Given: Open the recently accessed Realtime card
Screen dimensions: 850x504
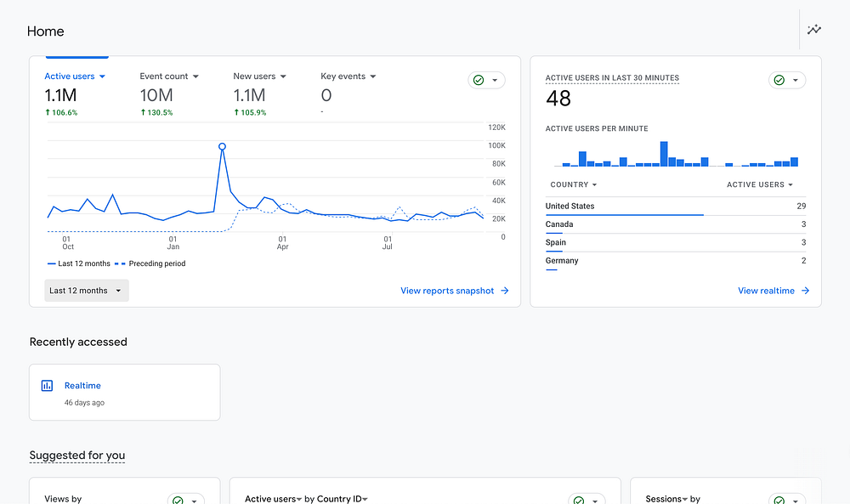Looking at the screenshot, I should tap(125, 393).
